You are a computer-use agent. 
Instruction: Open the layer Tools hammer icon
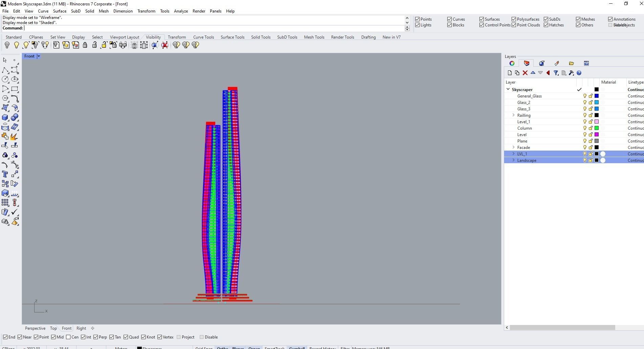(571, 73)
